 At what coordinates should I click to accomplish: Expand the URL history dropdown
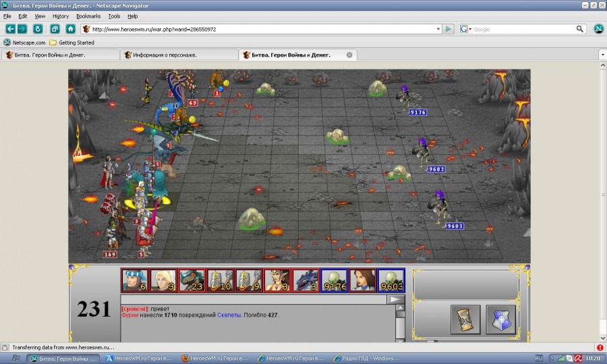(438, 29)
